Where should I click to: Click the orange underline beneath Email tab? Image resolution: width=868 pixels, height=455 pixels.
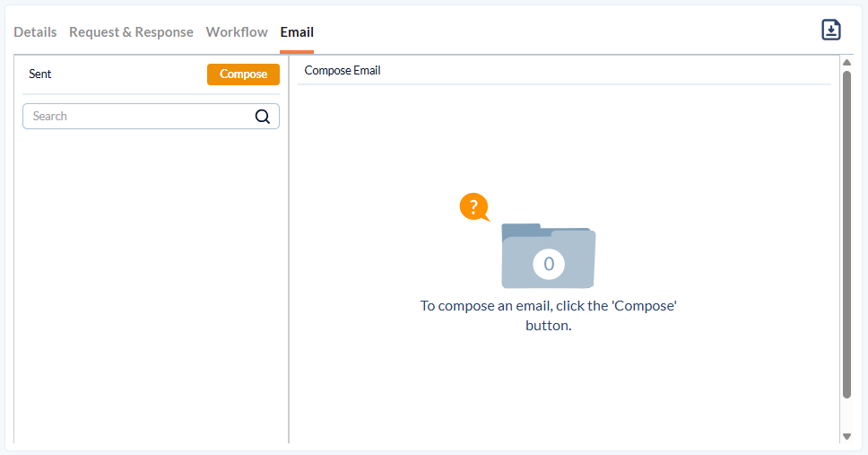coord(297,52)
